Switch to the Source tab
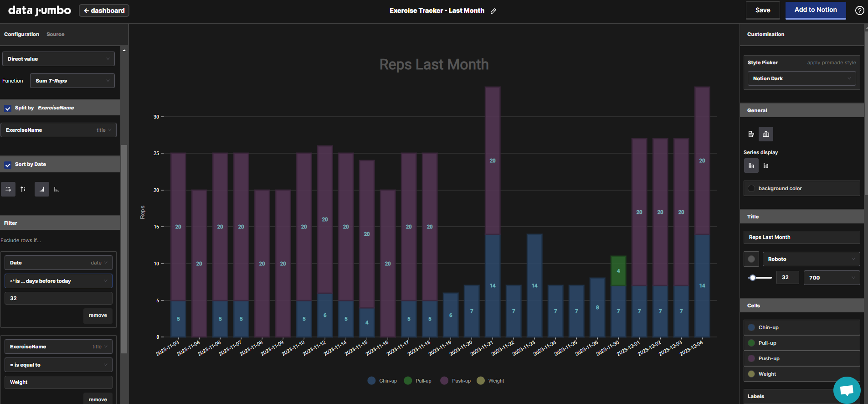The height and width of the screenshot is (404, 868). 55,34
